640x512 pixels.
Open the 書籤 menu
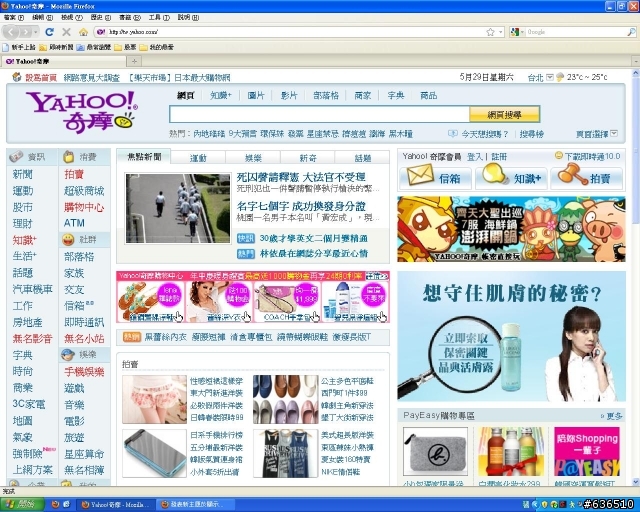pyautogui.click(x=130, y=18)
